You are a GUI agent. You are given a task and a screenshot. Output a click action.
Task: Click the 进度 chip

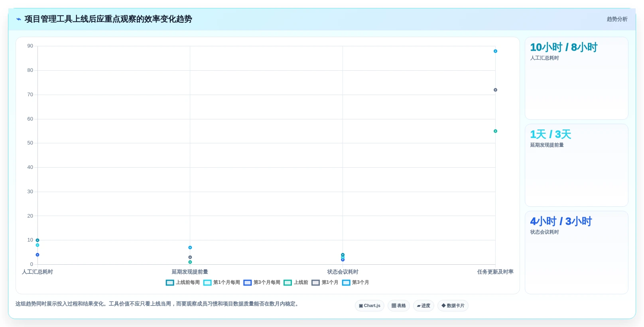(423, 305)
